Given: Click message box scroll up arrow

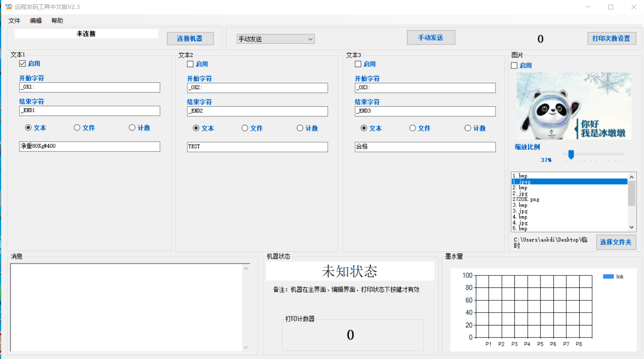Looking at the screenshot, I should [x=246, y=268].
